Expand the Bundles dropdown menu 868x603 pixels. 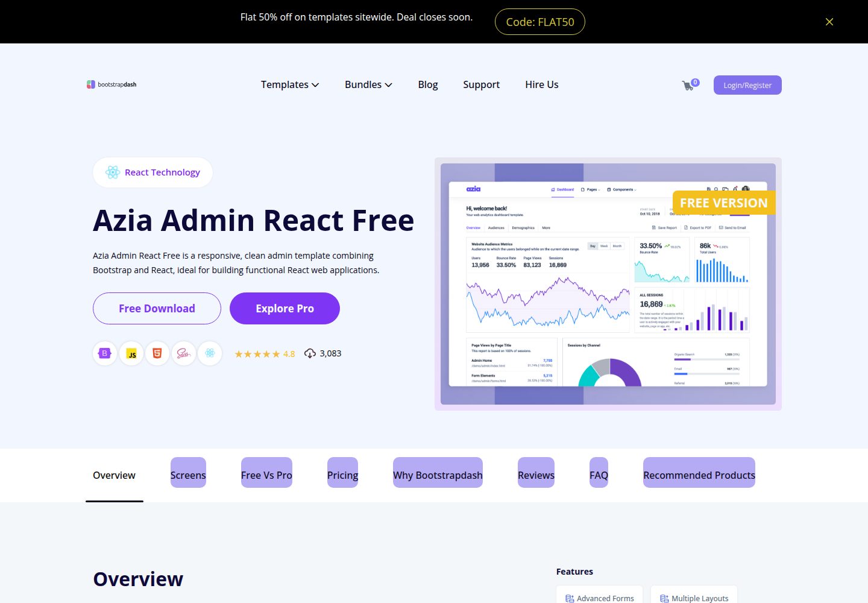[x=368, y=84]
